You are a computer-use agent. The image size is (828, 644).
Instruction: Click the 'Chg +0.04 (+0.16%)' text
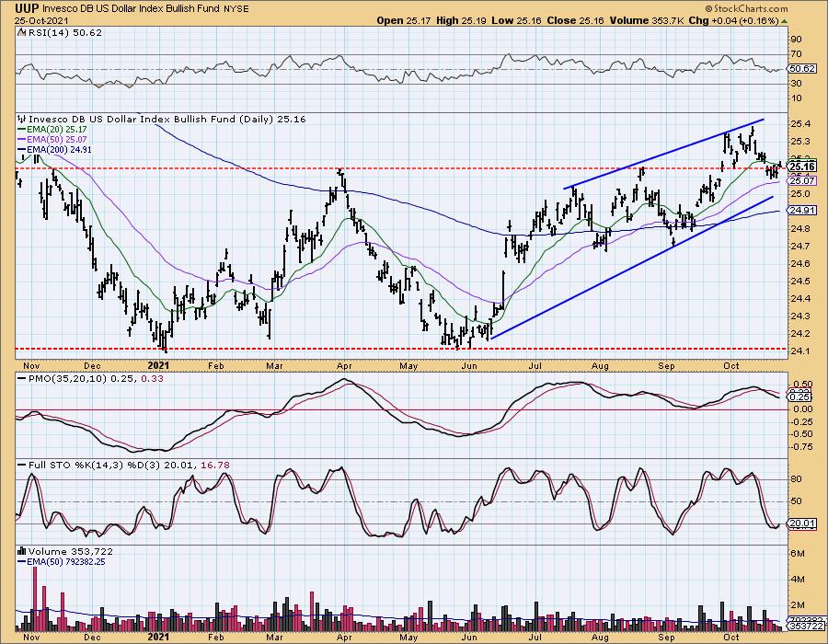point(734,20)
